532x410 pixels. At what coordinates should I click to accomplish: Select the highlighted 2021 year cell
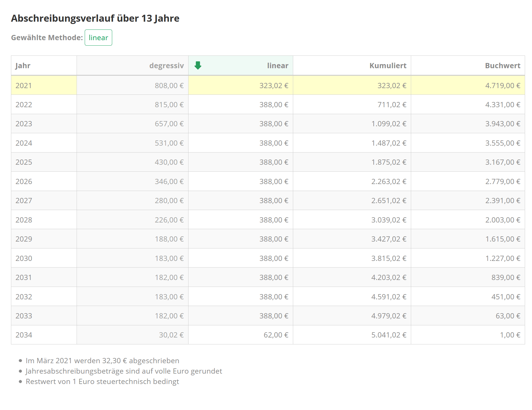pyautogui.click(x=24, y=86)
